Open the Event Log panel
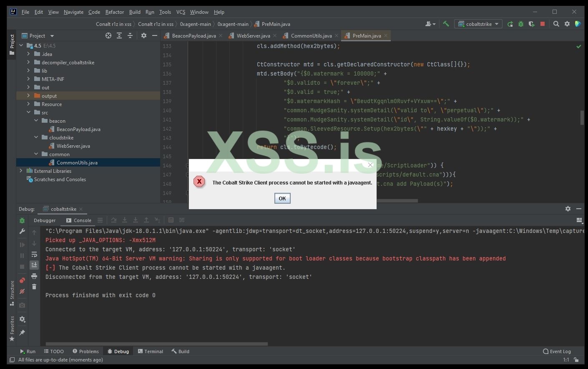 [x=557, y=351]
